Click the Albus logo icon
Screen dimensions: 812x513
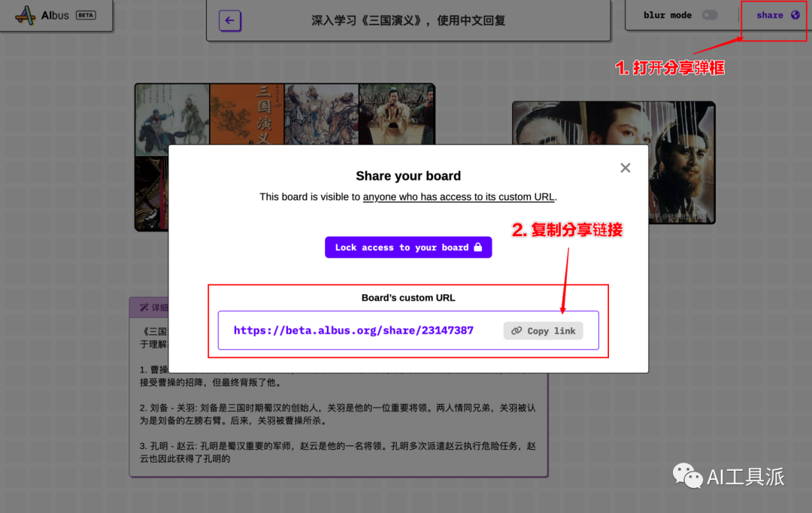pos(25,15)
